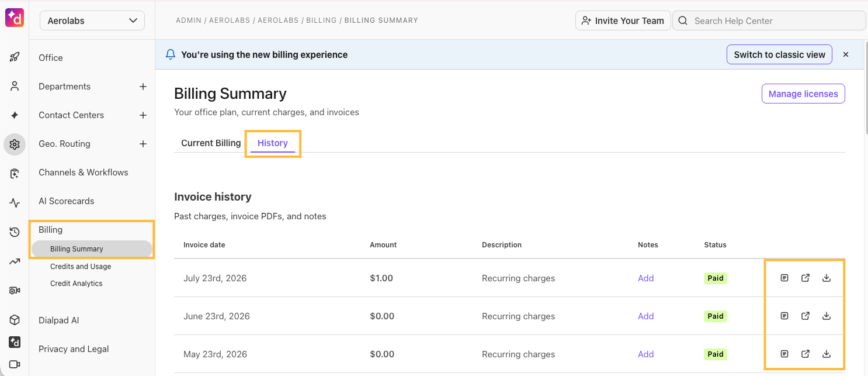Click BILLING in the breadcrumb
Viewport: 868px width, 376px height.
(x=321, y=20)
